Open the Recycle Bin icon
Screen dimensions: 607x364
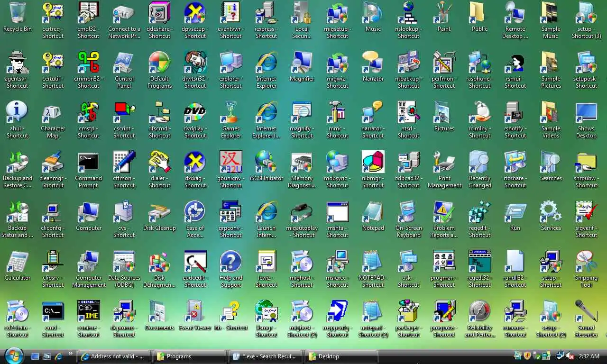(x=18, y=18)
